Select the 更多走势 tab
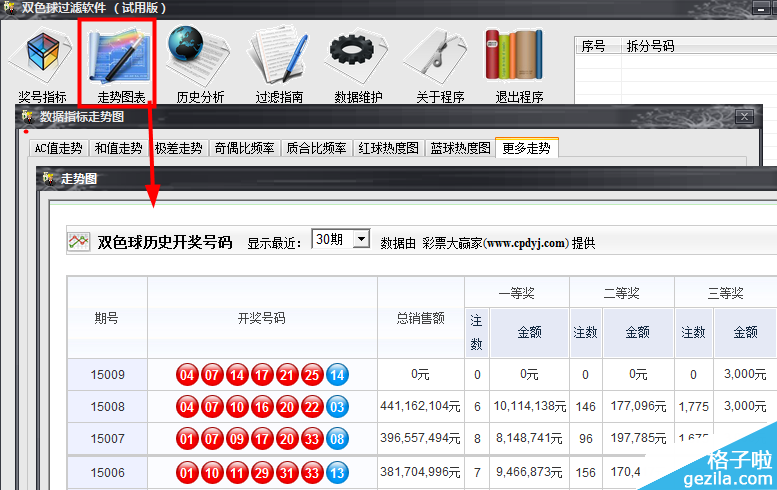This screenshot has height=490, width=777. (x=526, y=148)
